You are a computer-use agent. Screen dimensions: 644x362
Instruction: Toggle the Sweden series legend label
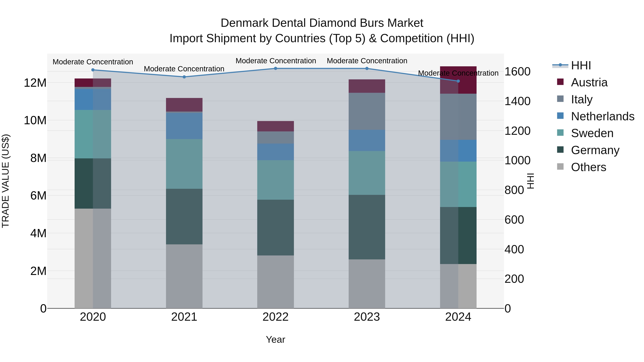[592, 133]
